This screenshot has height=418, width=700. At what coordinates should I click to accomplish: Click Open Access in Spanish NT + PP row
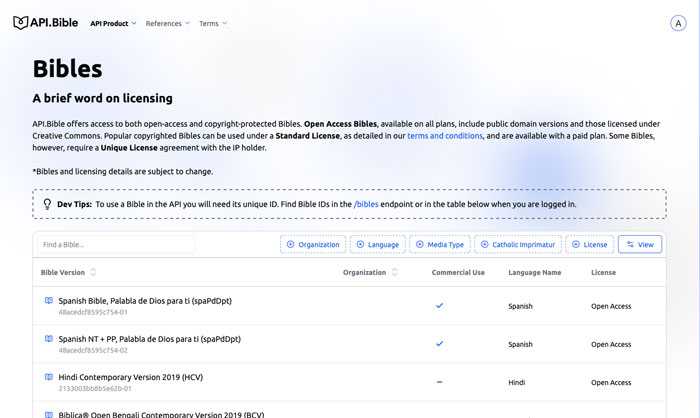coord(611,344)
